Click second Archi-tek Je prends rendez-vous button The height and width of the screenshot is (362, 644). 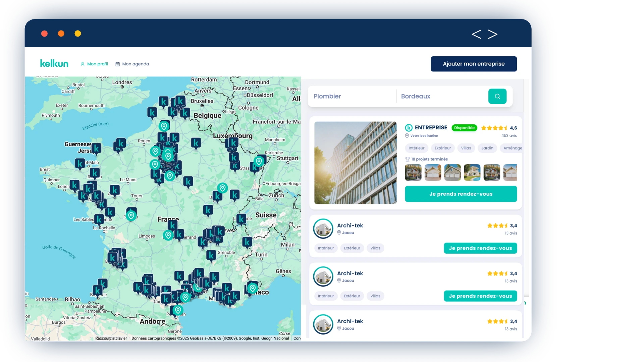tap(480, 296)
